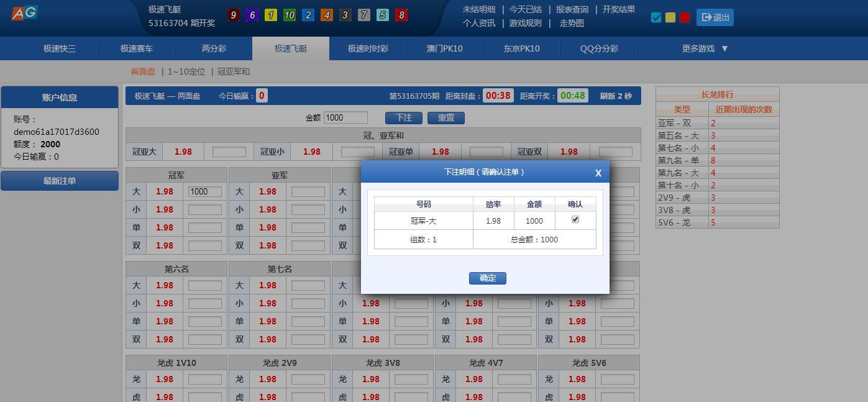
Task: Select the yellow theme color swatch
Action: click(x=670, y=17)
